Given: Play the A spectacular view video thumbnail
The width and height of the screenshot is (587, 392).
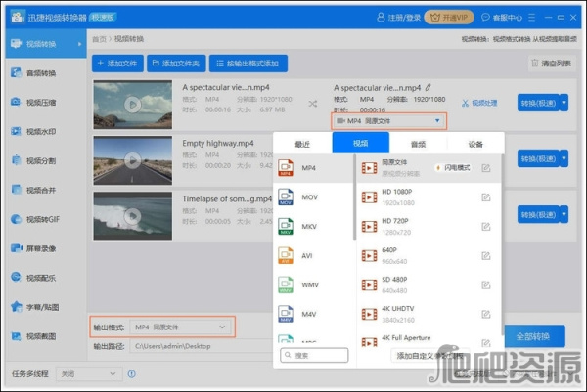Looking at the screenshot, I should pos(133,105).
